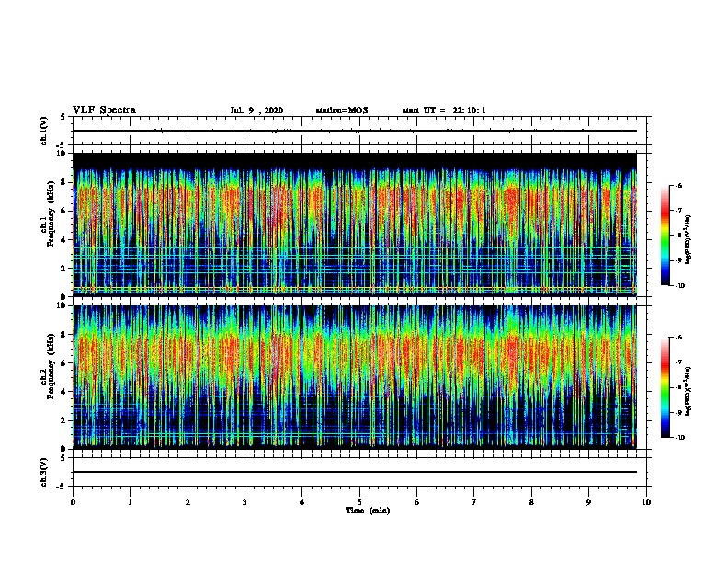728x563 pixels.
Task: Click the "station=MOS" label
Action: click(342, 110)
